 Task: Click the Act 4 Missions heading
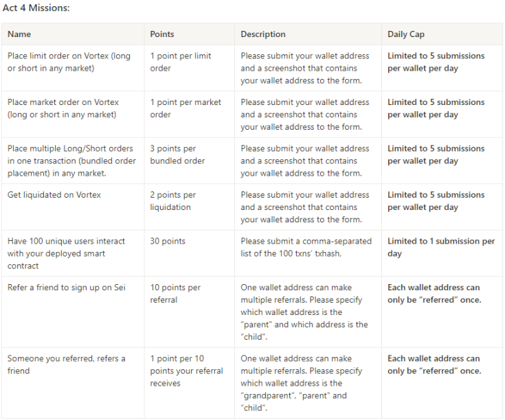click(x=36, y=8)
